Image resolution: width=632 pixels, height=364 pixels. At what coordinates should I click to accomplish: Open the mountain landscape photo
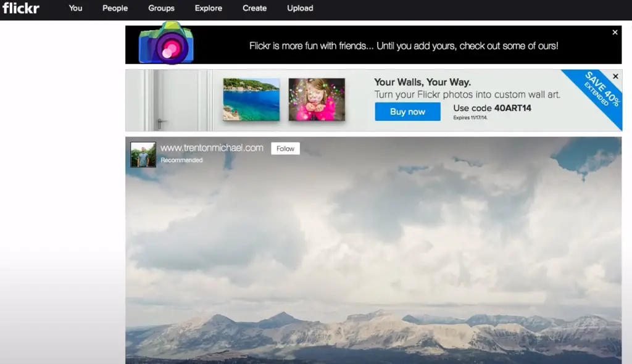(x=373, y=259)
